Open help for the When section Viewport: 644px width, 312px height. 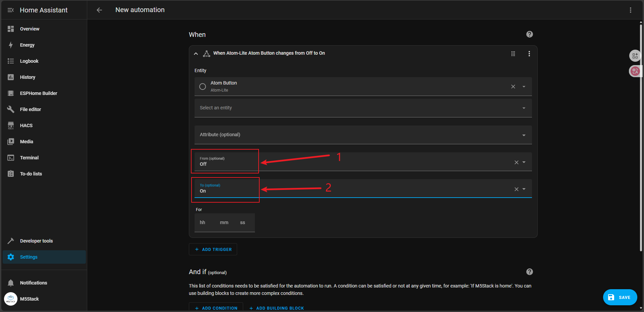click(530, 34)
